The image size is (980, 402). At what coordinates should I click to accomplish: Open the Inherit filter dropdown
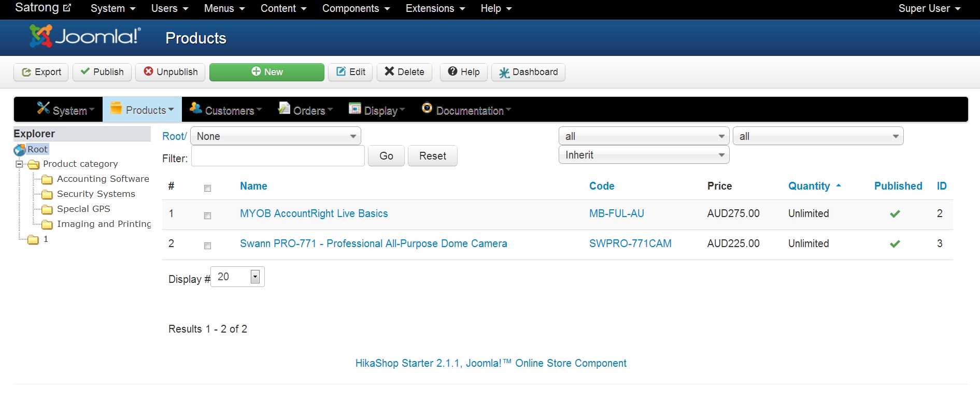pyautogui.click(x=644, y=155)
